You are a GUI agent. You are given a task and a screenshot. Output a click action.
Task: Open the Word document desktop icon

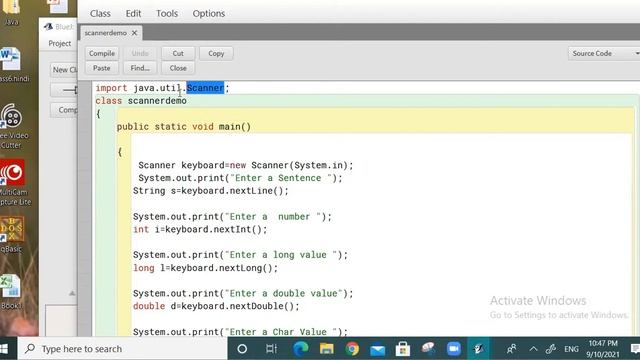(x=11, y=64)
